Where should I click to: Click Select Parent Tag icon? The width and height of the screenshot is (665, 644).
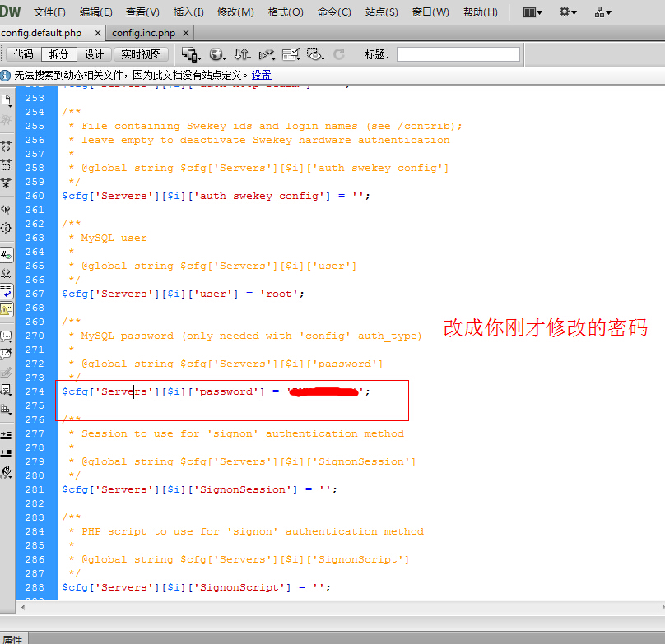6,210
